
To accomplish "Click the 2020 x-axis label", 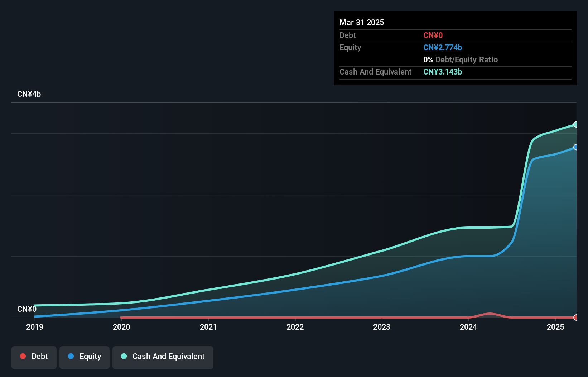I will tap(121, 327).
